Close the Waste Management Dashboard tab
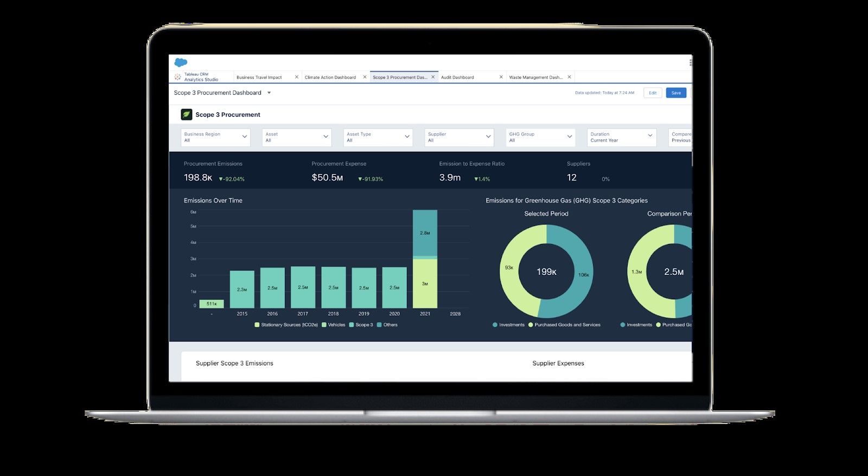 [x=569, y=77]
